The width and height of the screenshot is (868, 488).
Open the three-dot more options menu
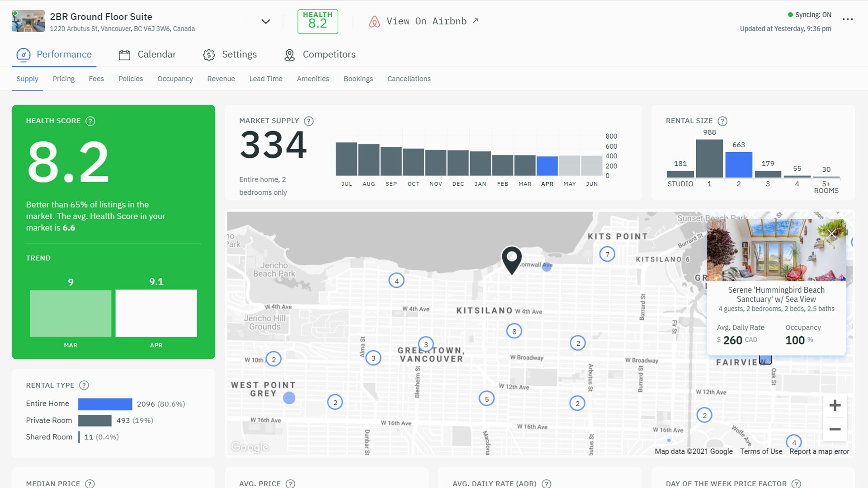click(848, 19)
